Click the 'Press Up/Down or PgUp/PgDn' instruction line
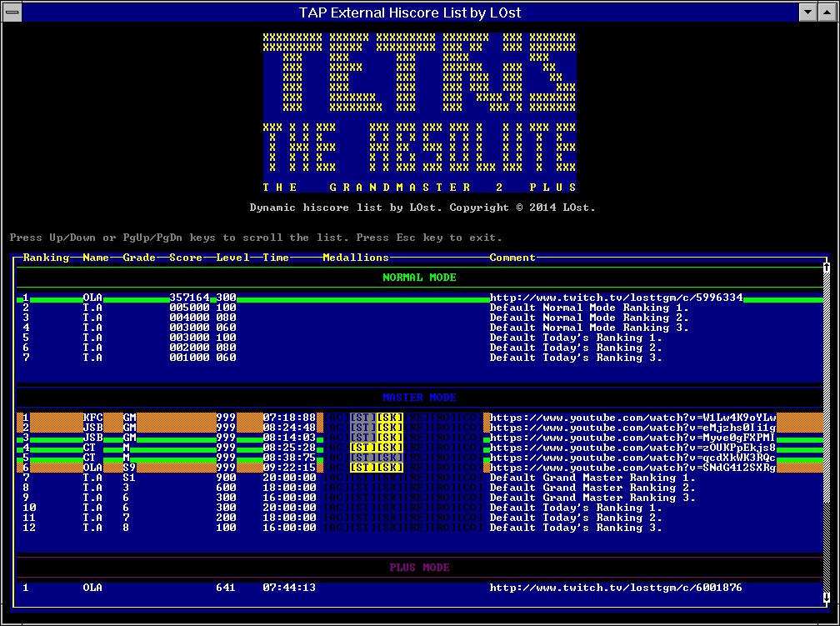Viewport: 840px width, 626px height. click(x=256, y=238)
